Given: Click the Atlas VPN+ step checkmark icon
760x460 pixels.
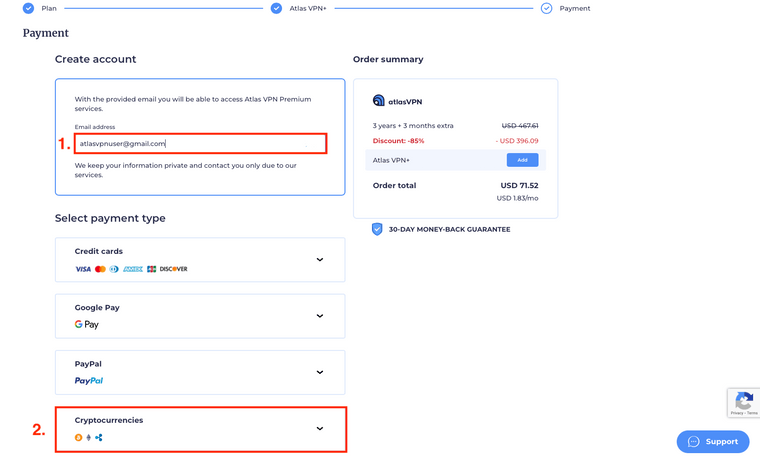Looking at the screenshot, I should click(x=276, y=8).
